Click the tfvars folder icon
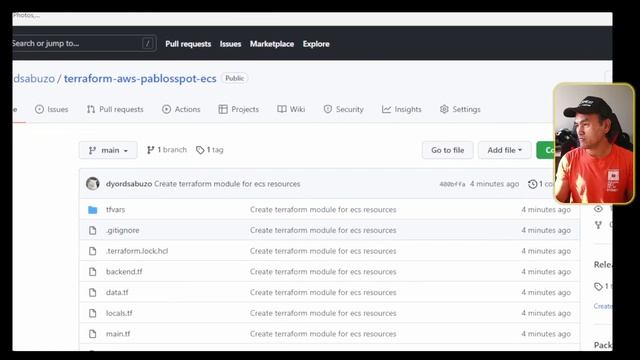 tap(93, 210)
